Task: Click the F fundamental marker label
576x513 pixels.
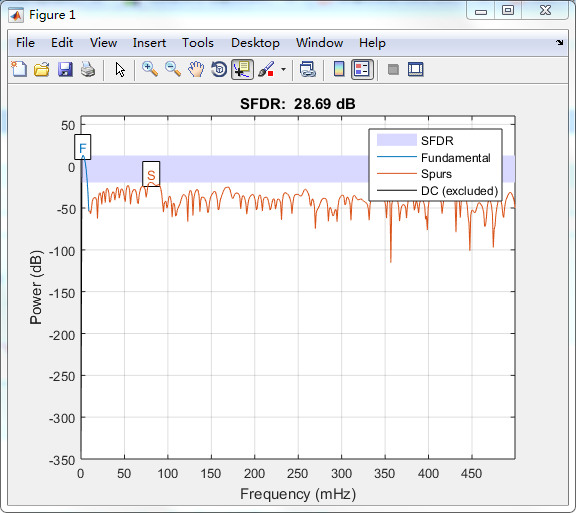Action: [x=83, y=147]
